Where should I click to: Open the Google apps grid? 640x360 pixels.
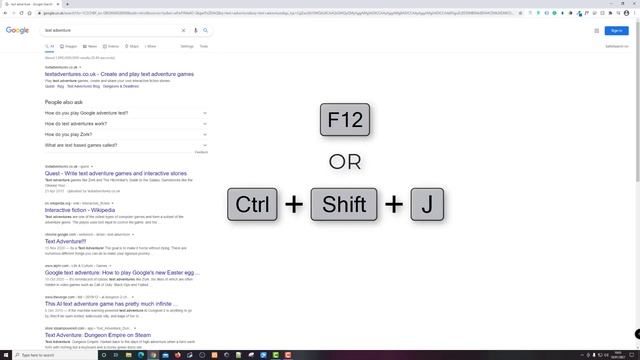click(x=597, y=31)
